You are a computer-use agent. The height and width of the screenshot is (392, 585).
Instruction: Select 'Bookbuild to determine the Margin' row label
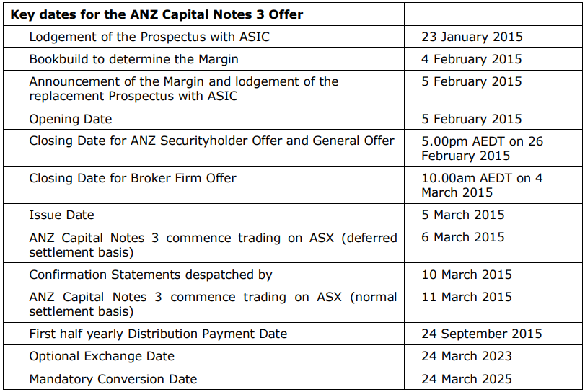pyautogui.click(x=133, y=59)
